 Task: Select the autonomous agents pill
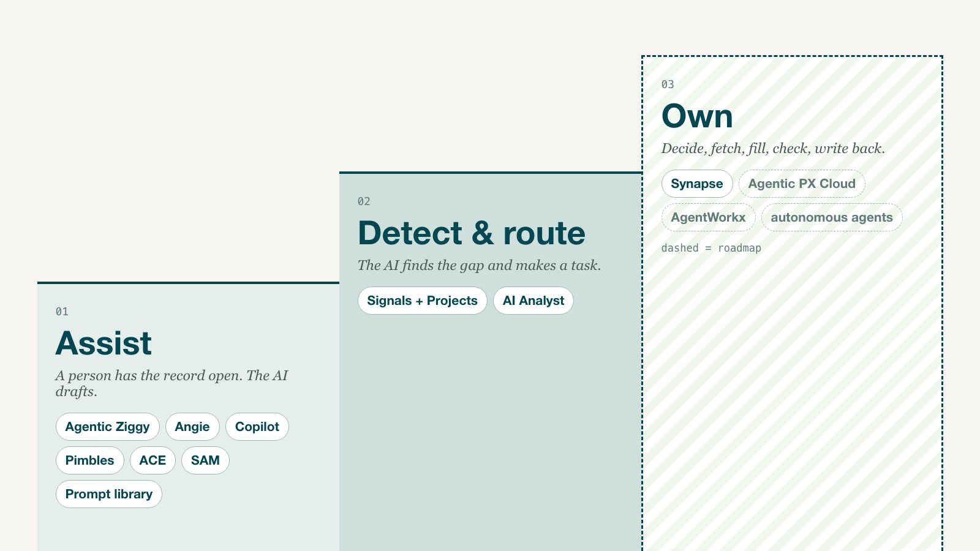pos(832,217)
